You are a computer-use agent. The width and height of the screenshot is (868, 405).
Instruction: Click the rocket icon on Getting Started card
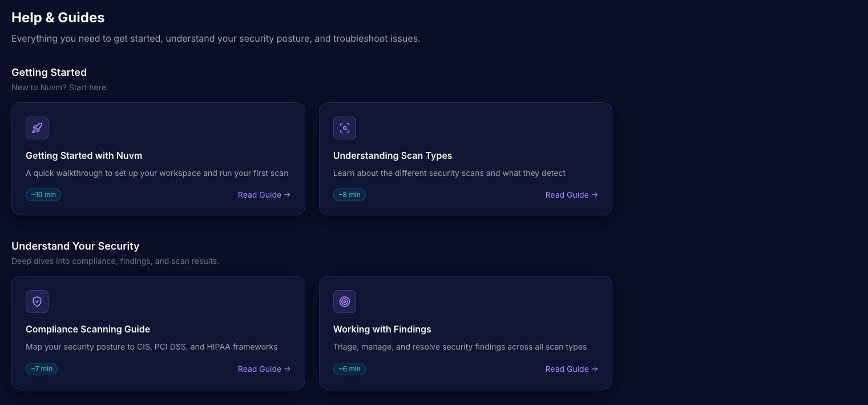(37, 128)
